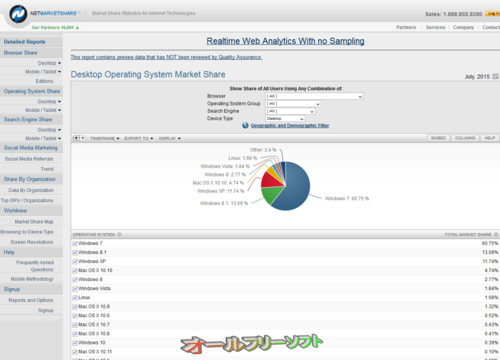The width and height of the screenshot is (500, 360).
Task: Open Top ISPs / Organizations link
Action: (27, 200)
